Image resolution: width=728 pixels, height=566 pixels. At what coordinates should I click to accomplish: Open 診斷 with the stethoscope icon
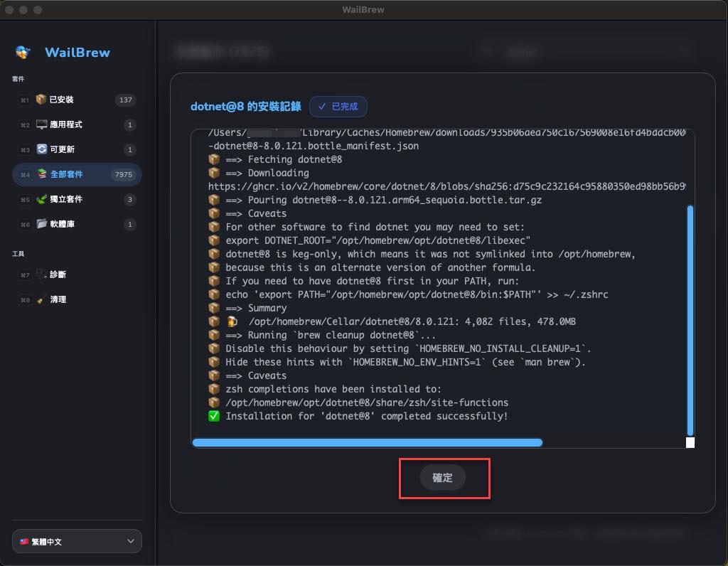tap(42, 274)
